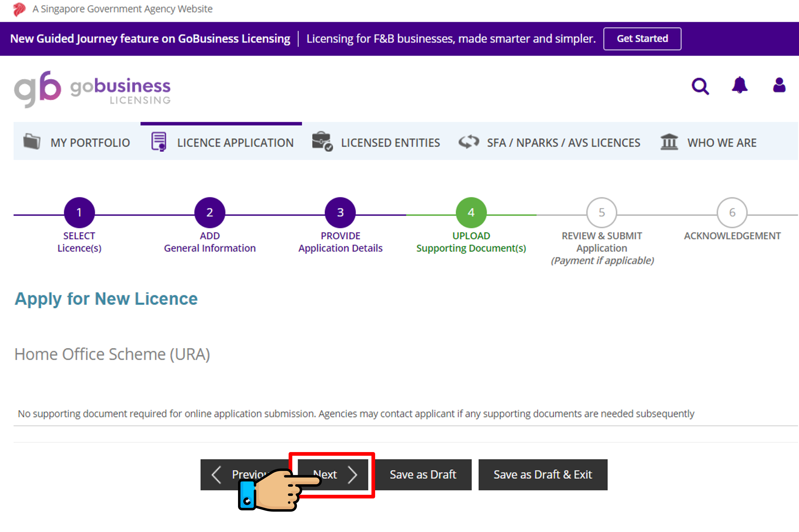Screen dimensions: 799x532
Task: Click the SFA / NParks arrows icon
Action: click(x=469, y=142)
